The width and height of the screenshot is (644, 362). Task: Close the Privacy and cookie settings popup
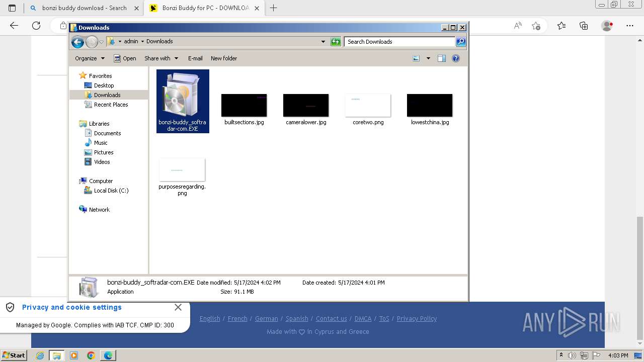tap(178, 307)
